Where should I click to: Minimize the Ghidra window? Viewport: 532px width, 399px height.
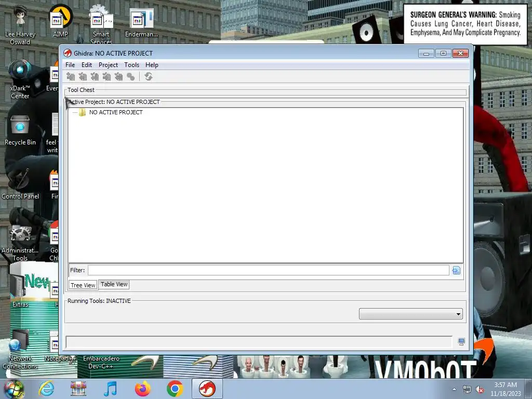(426, 54)
